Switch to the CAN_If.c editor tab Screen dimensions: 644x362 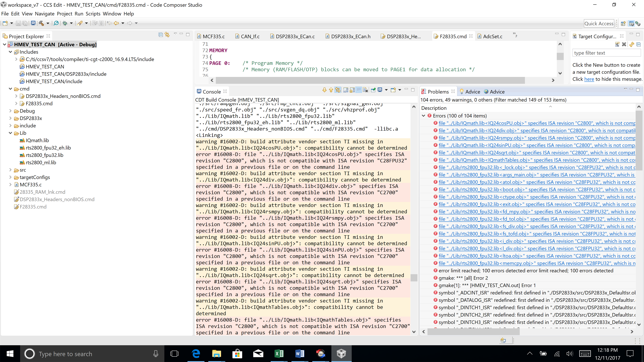(250, 36)
